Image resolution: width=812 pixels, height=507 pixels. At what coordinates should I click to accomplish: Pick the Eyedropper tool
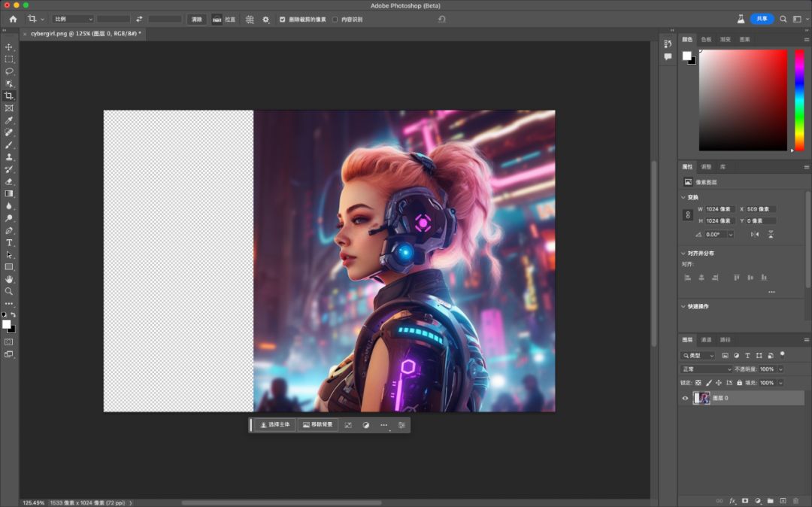9,120
